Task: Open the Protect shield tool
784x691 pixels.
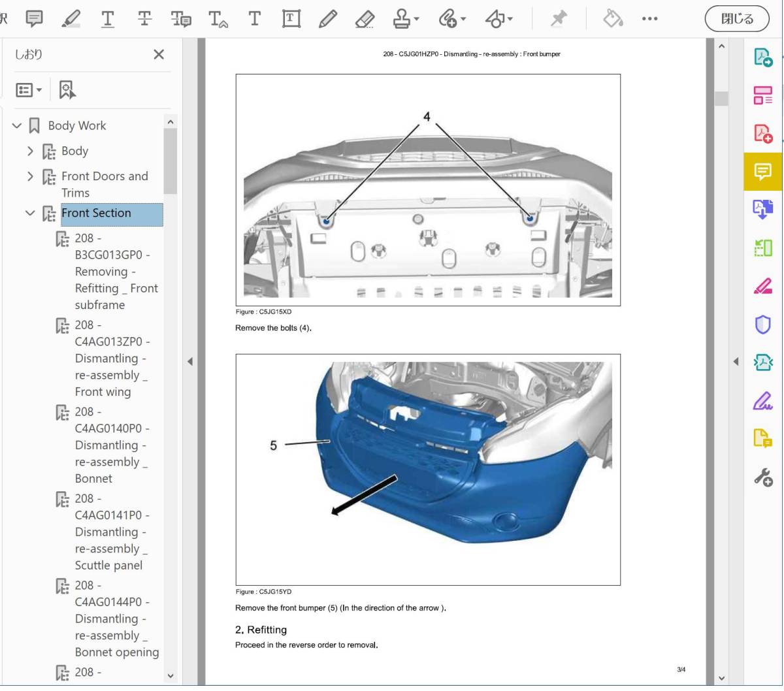Action: point(763,324)
